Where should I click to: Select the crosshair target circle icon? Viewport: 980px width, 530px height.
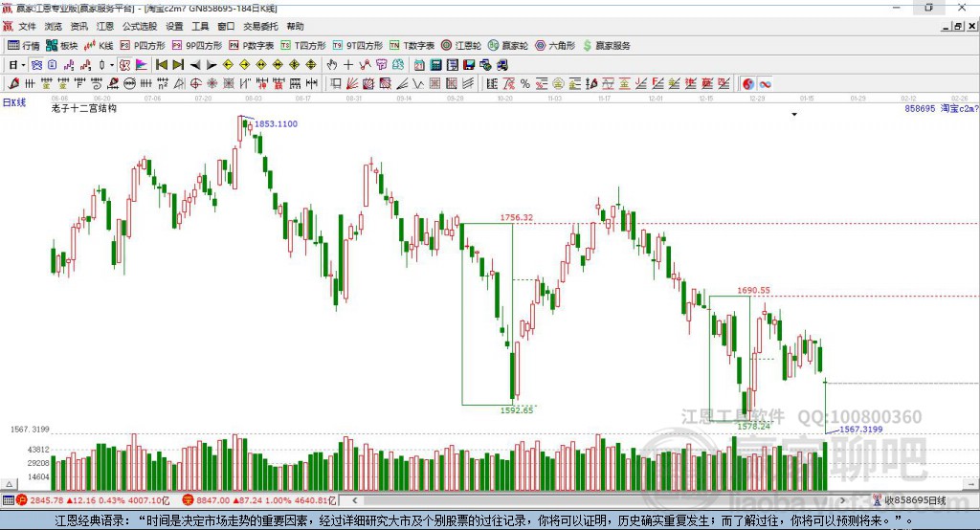coord(195,84)
